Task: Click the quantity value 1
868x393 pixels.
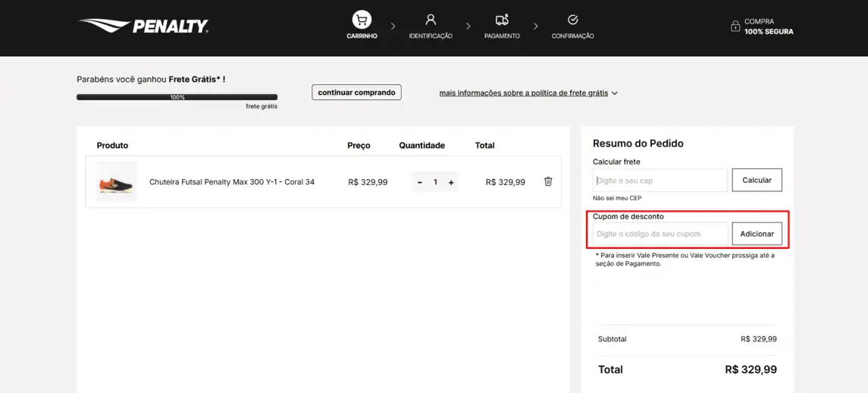Action: click(x=436, y=182)
